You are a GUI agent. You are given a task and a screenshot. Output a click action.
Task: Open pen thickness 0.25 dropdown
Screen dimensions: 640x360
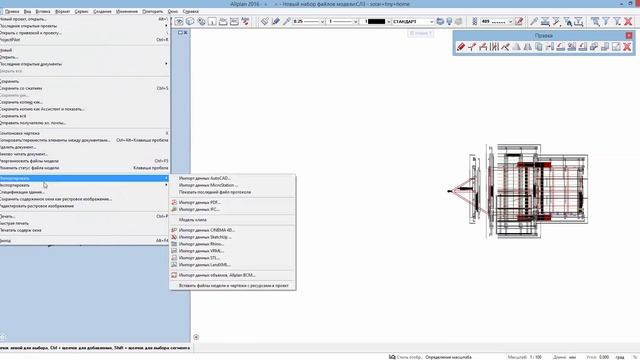[x=322, y=22]
